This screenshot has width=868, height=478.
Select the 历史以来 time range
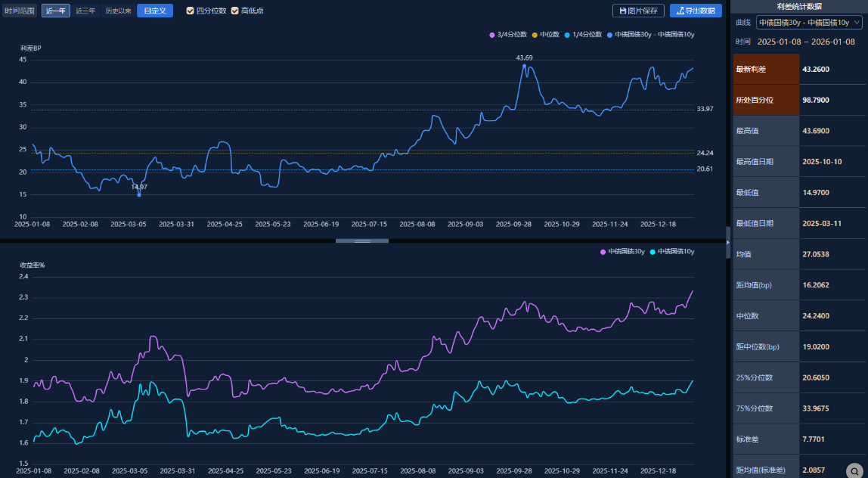click(x=118, y=11)
